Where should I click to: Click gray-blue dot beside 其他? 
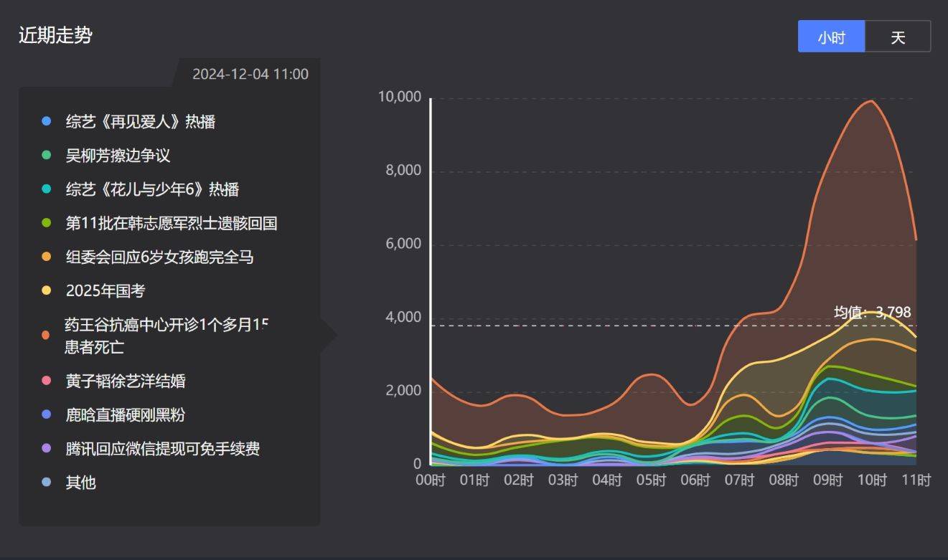(x=47, y=483)
